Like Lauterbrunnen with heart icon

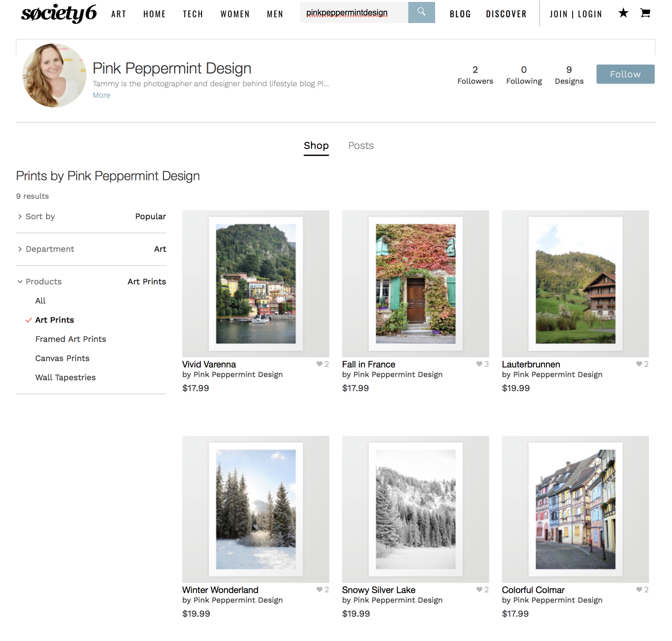pyautogui.click(x=639, y=364)
